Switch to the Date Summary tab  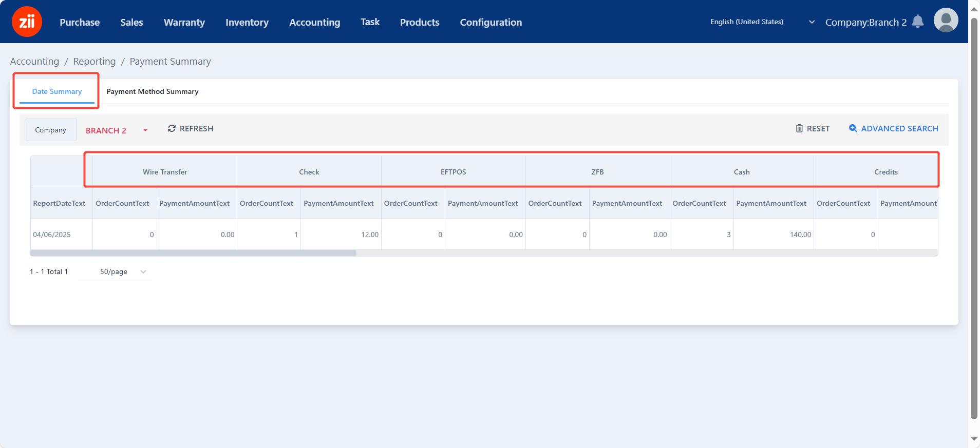[x=57, y=91]
